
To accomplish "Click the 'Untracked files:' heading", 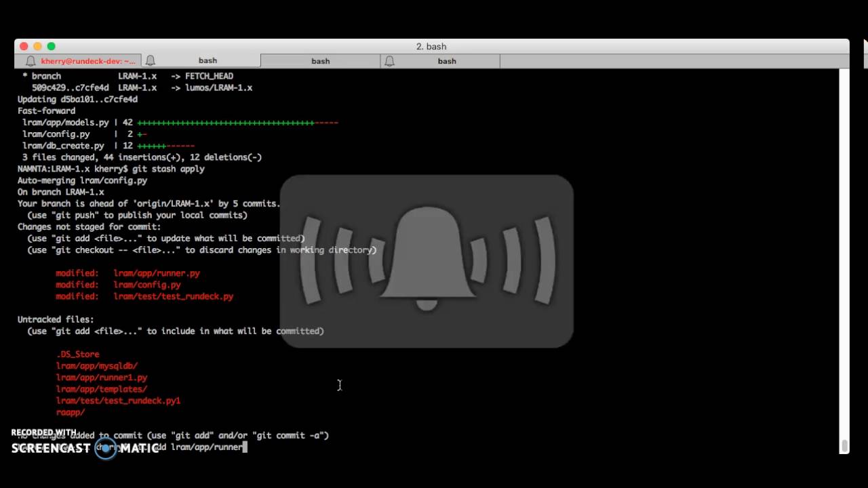I will click(x=56, y=319).
